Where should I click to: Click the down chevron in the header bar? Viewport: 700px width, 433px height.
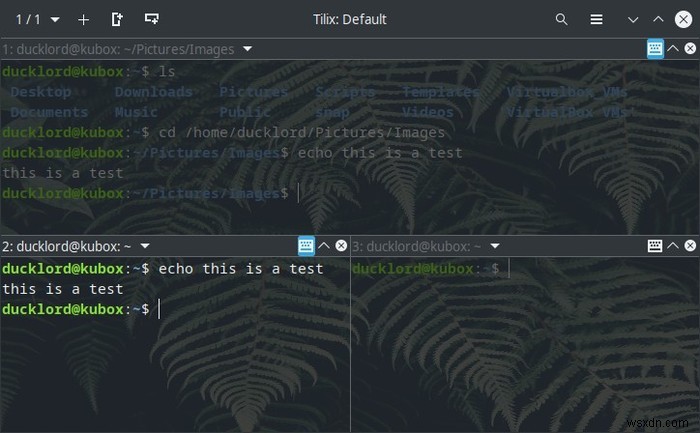coord(633,20)
